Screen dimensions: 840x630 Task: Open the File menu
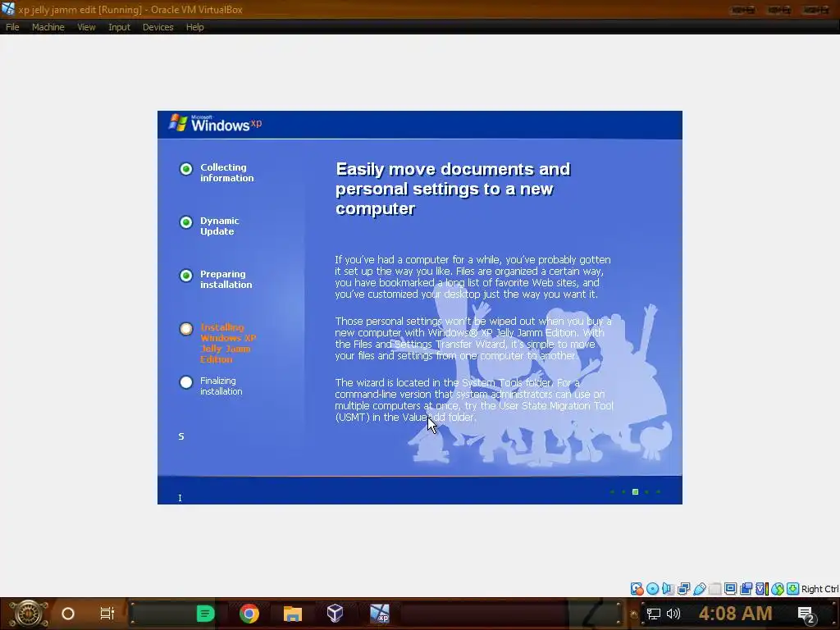click(12, 27)
